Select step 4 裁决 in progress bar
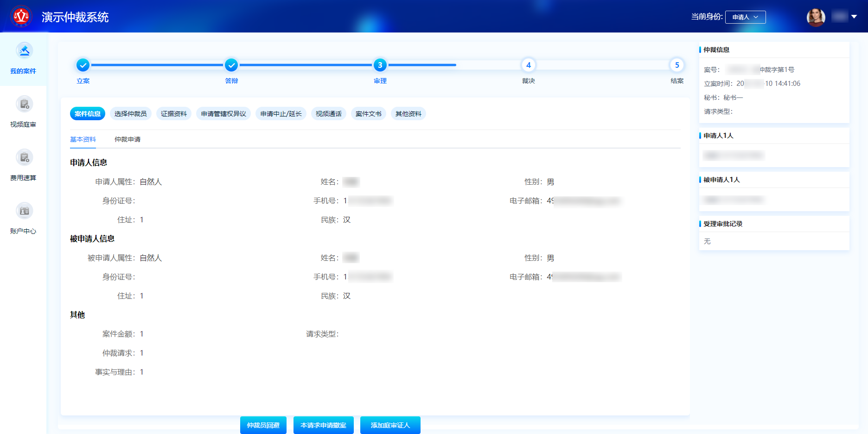 528,65
